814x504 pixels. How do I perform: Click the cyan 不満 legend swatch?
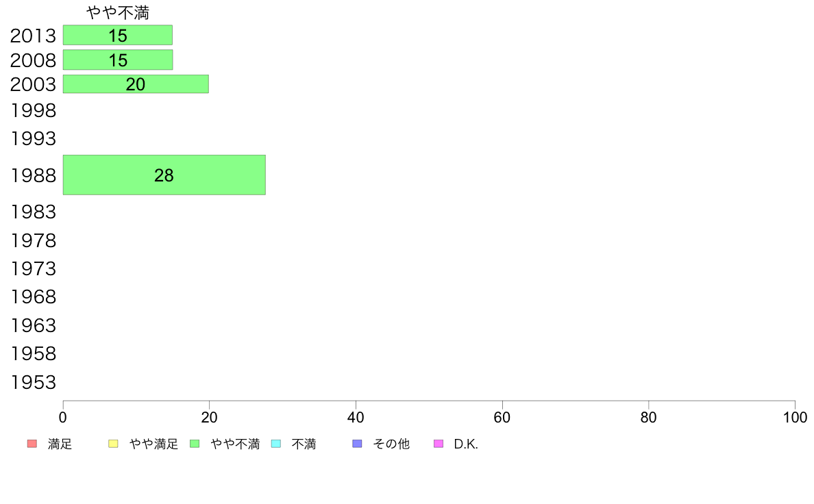click(276, 444)
